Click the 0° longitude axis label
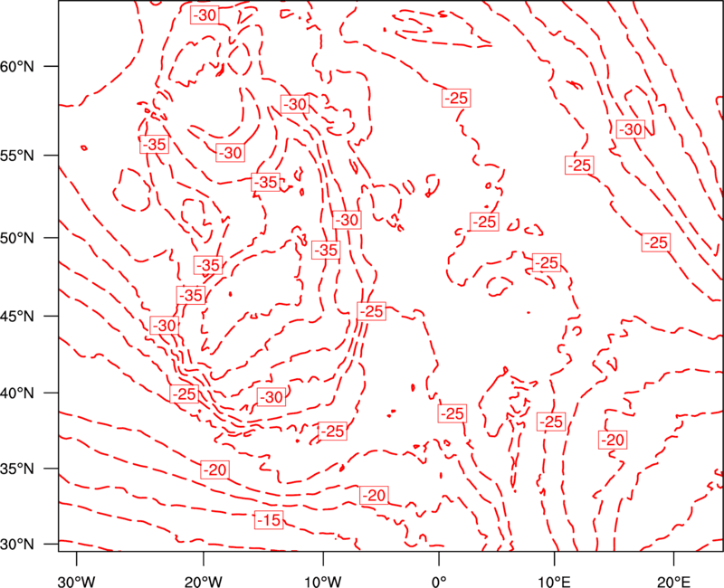This screenshot has width=724, height=588. tap(439, 581)
